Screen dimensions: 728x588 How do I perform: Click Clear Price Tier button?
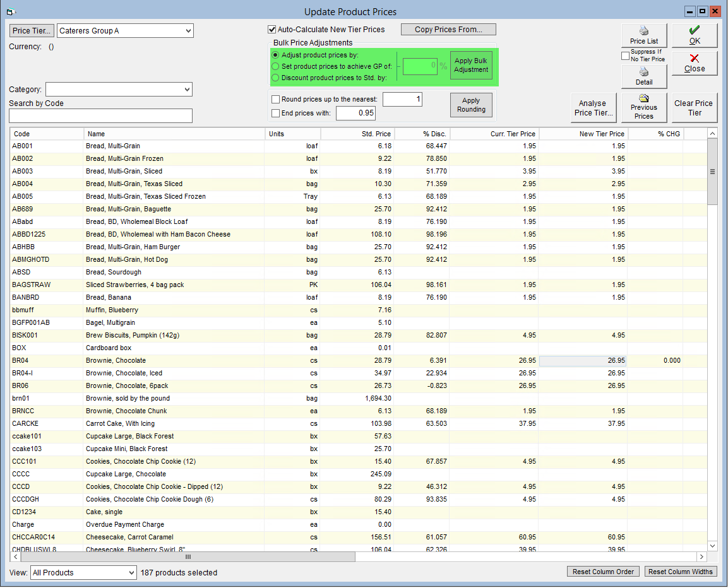point(694,108)
